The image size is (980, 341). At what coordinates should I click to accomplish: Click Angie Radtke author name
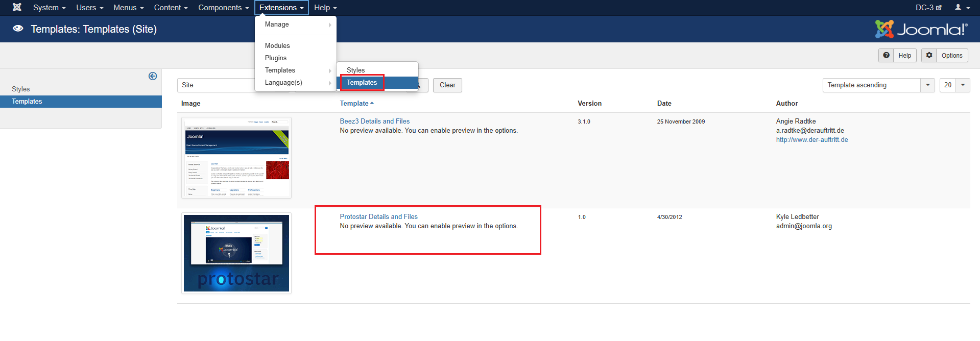click(796, 121)
